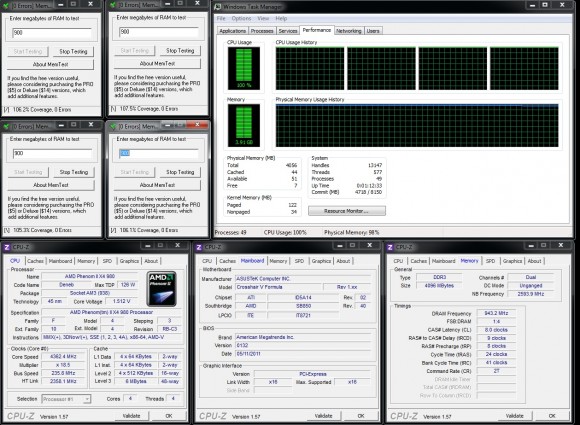Switch to the Networking tab in Task Manager

(348, 31)
